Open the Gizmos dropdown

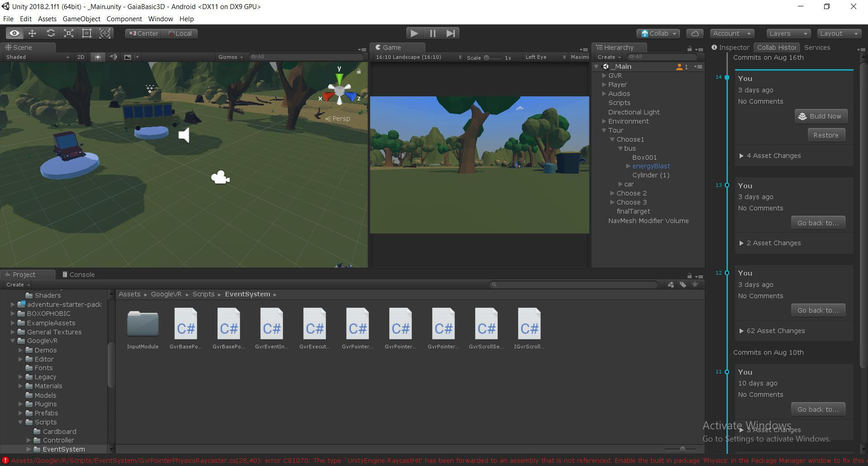click(231, 57)
